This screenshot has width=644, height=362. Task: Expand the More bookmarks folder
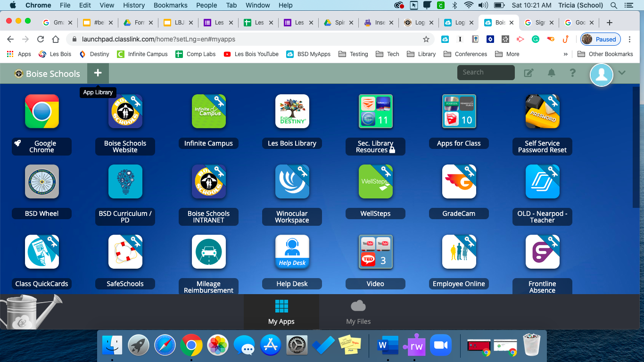coord(507,54)
